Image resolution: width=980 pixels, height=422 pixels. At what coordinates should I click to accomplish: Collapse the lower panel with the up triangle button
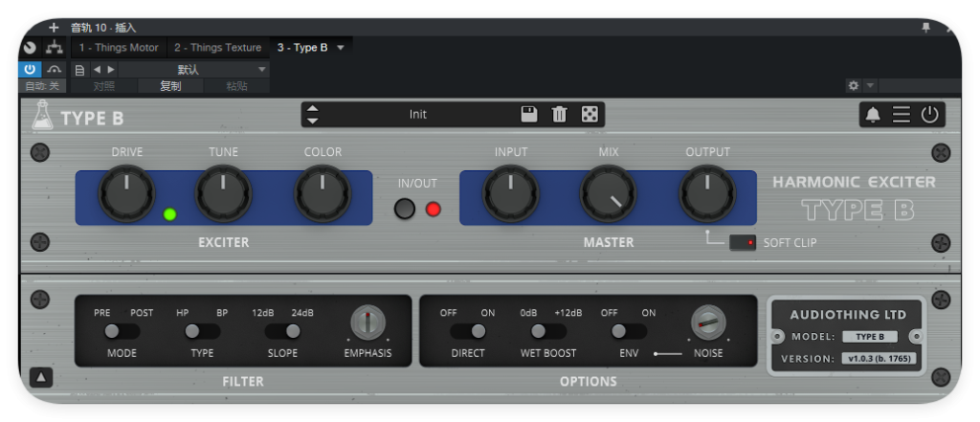41,378
